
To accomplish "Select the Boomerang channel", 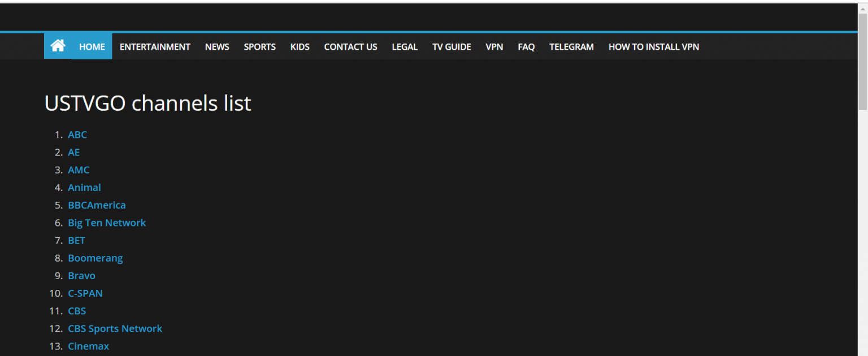I will pyautogui.click(x=96, y=258).
